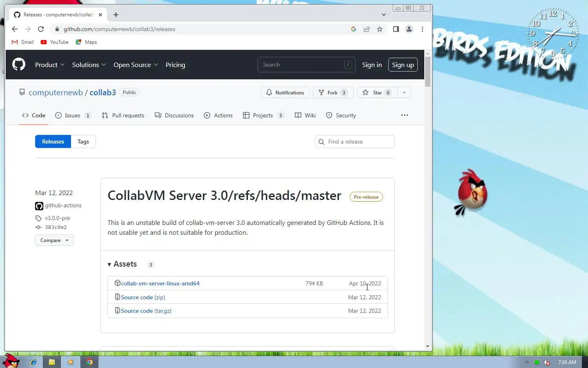Select the Tags toggle button
The width and height of the screenshot is (588, 368).
coord(83,141)
